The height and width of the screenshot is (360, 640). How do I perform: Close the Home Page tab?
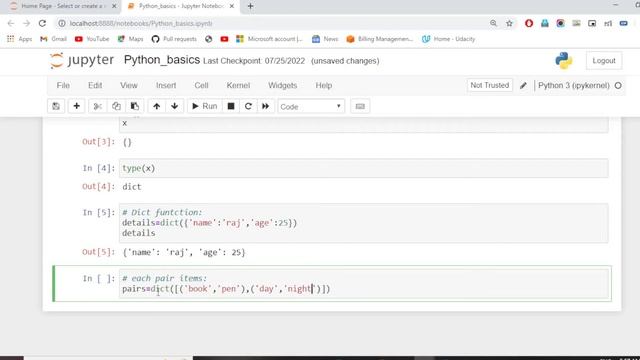tap(114, 6)
